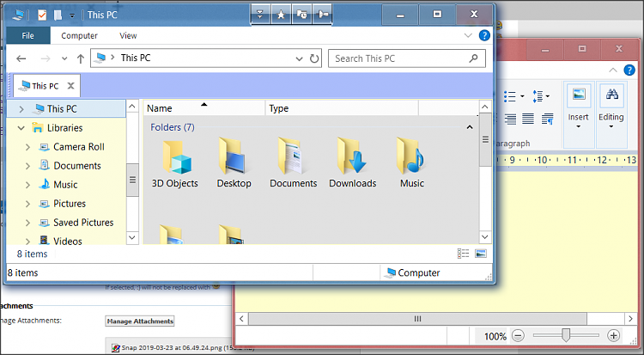Open the View ribbon tab
This screenshot has width=644, height=355.
pos(128,36)
